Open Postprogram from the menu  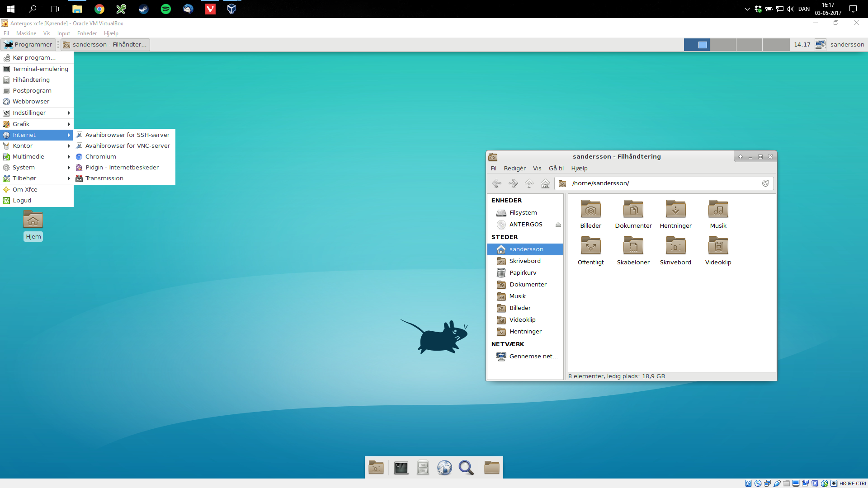coord(37,91)
